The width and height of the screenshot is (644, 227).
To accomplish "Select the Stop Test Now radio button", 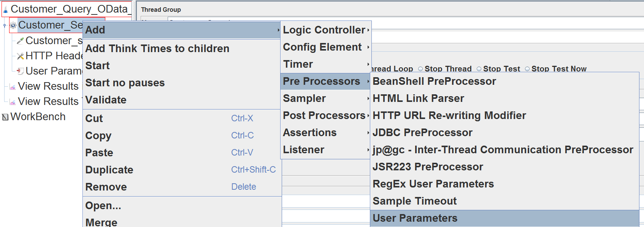I will tap(527, 69).
